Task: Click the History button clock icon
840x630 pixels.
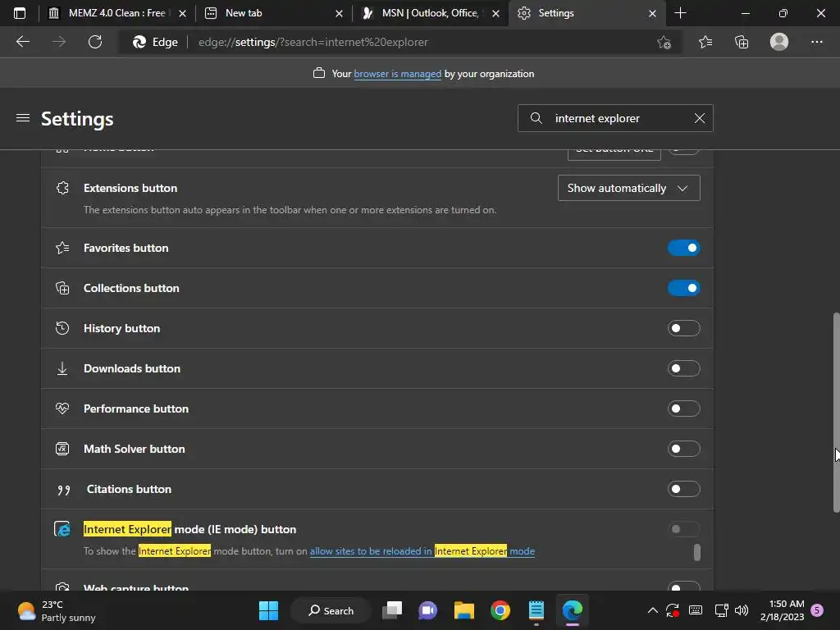Action: 62,328
